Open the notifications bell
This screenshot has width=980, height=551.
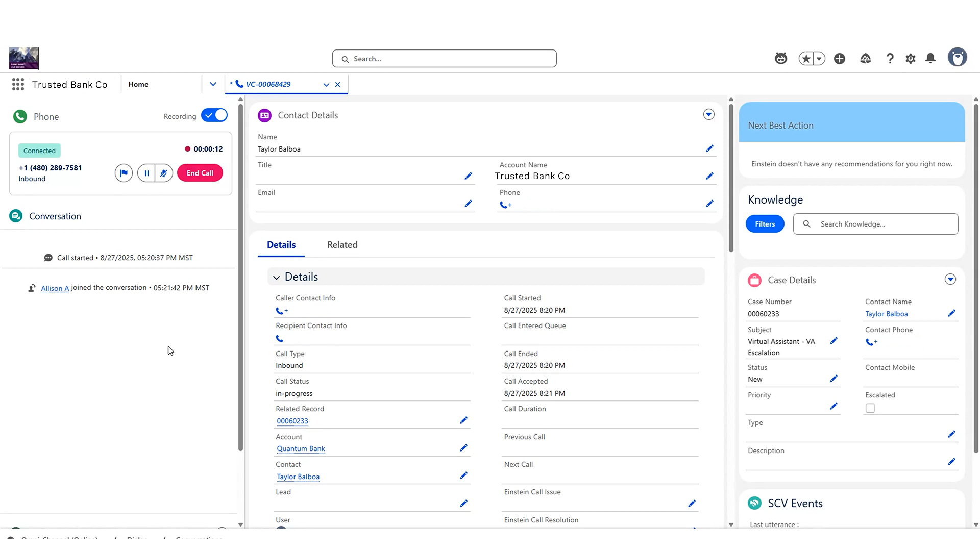(x=930, y=59)
